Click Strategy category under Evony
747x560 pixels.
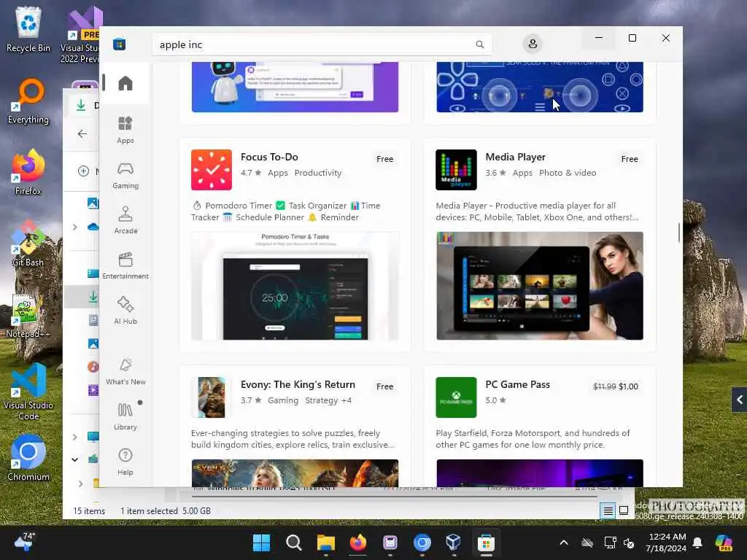coord(321,400)
